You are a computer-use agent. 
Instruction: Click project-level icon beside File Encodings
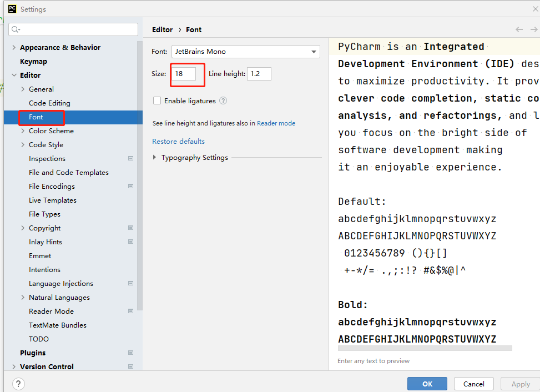[x=131, y=187]
